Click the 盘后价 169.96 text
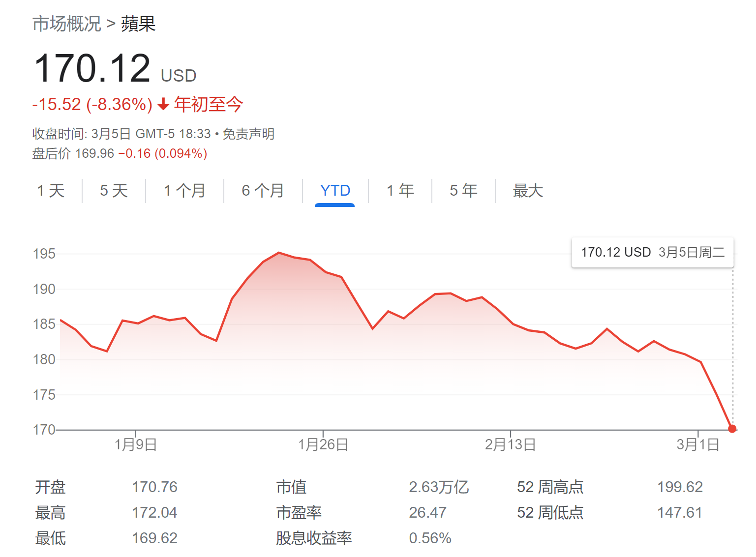The image size is (756, 557). [73, 154]
